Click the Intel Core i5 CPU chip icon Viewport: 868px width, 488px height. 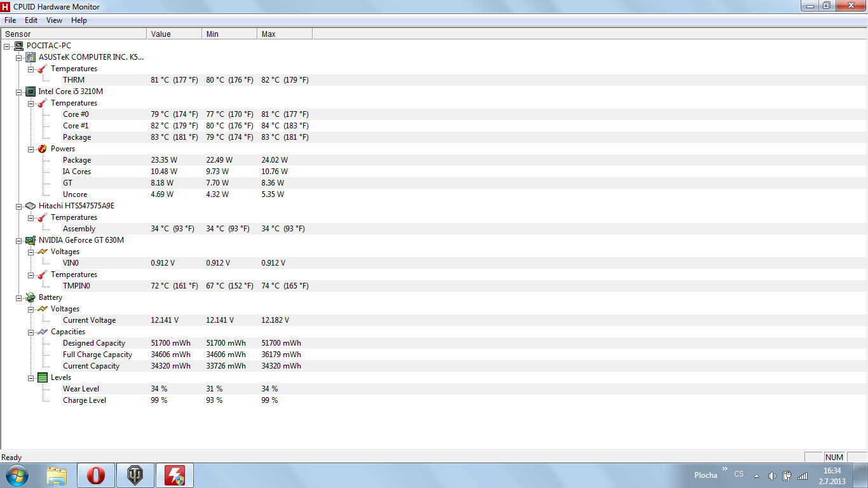point(31,91)
